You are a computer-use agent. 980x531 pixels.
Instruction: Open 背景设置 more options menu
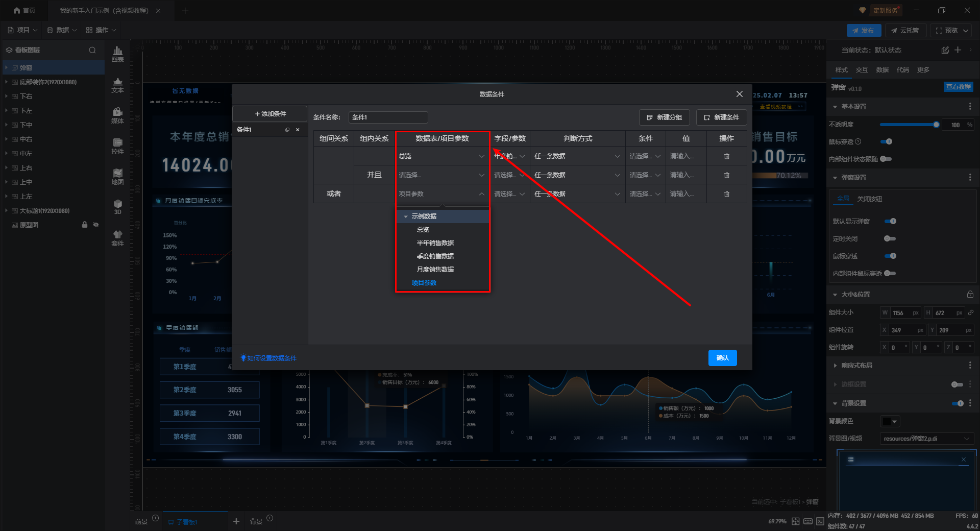pyautogui.click(x=970, y=403)
